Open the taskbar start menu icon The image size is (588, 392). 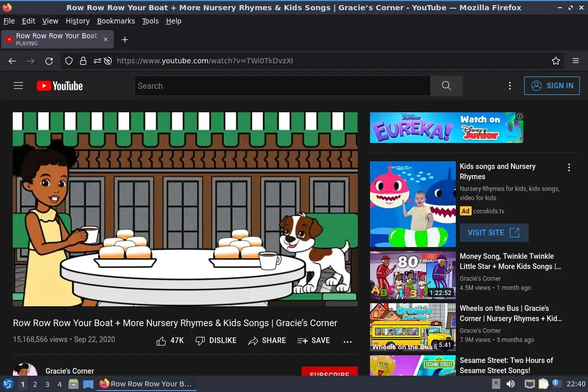click(x=8, y=384)
